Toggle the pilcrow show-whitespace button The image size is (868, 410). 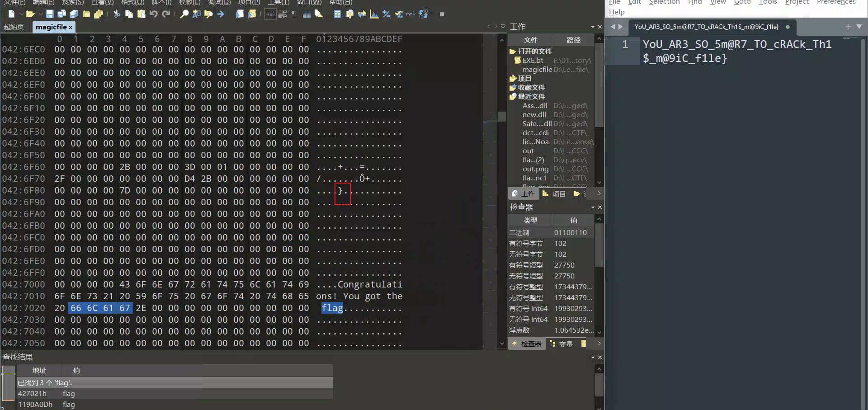point(294,14)
